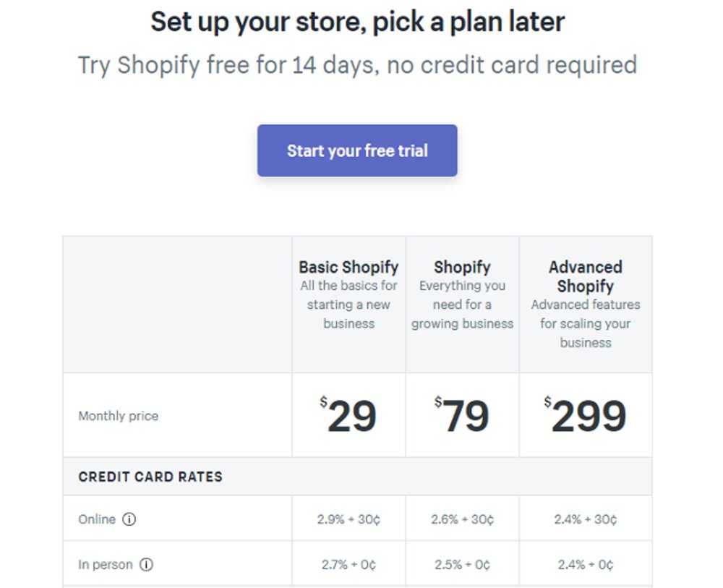This screenshot has height=588, width=723.
Task: Select the Basic Shopify plan heading
Action: pyautogui.click(x=348, y=267)
